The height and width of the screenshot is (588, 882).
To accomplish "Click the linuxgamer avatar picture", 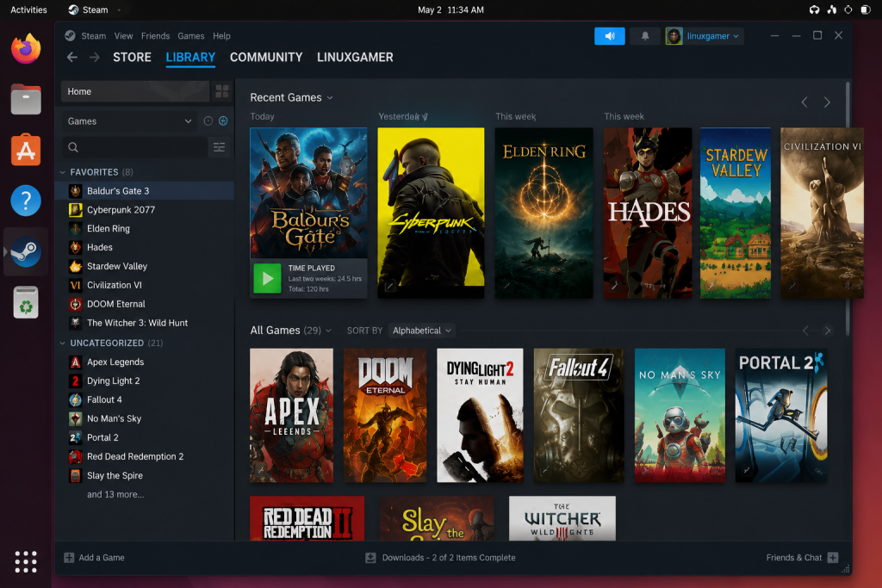I will pos(674,36).
